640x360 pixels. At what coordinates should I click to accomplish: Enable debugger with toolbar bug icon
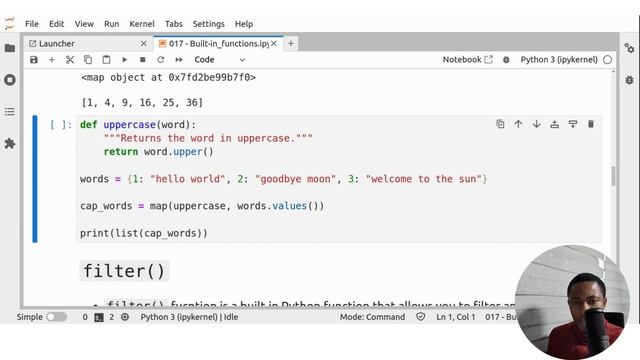506,60
